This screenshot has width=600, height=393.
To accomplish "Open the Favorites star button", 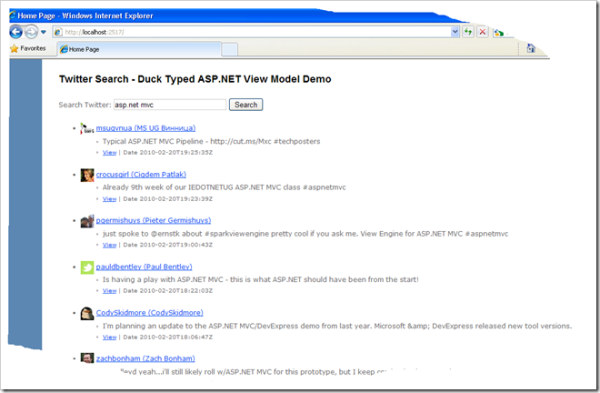I will [x=28, y=49].
